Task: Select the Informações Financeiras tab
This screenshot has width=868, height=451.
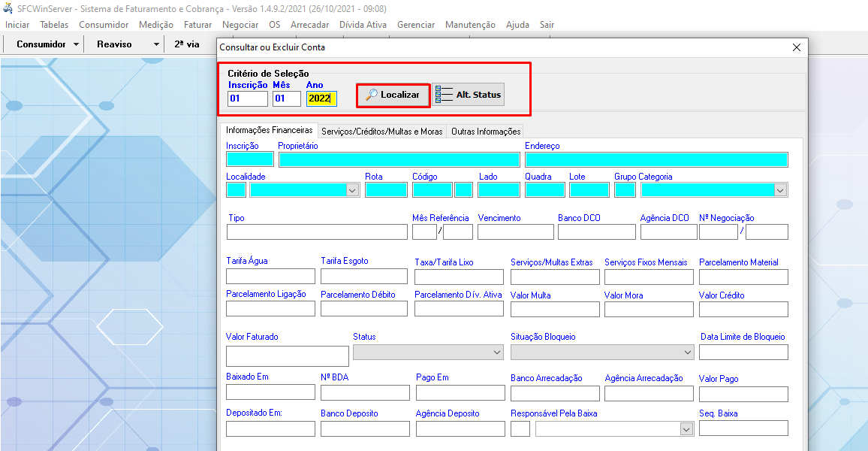Action: tap(269, 131)
